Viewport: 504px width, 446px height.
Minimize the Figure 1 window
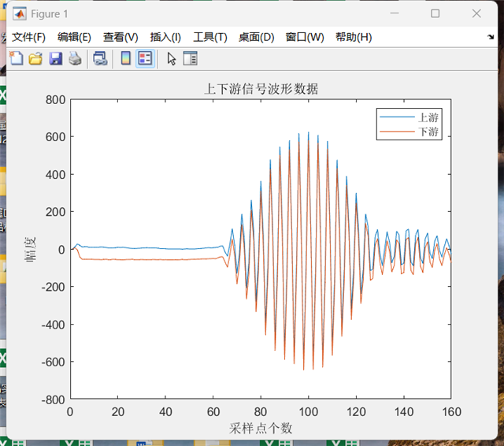[x=395, y=13]
